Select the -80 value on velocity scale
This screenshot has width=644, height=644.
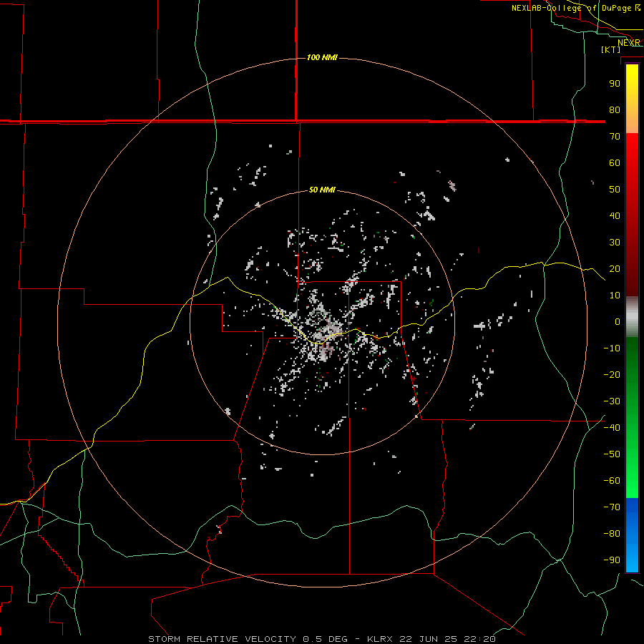612,534
